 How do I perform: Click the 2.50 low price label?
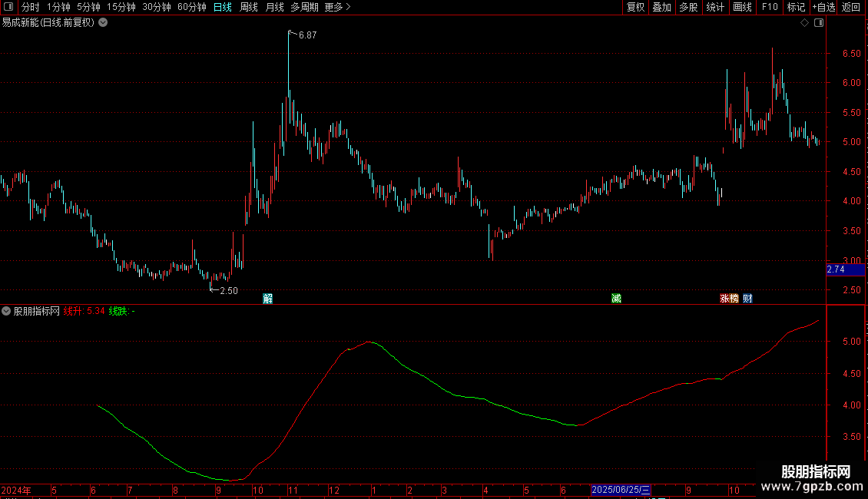click(x=229, y=290)
